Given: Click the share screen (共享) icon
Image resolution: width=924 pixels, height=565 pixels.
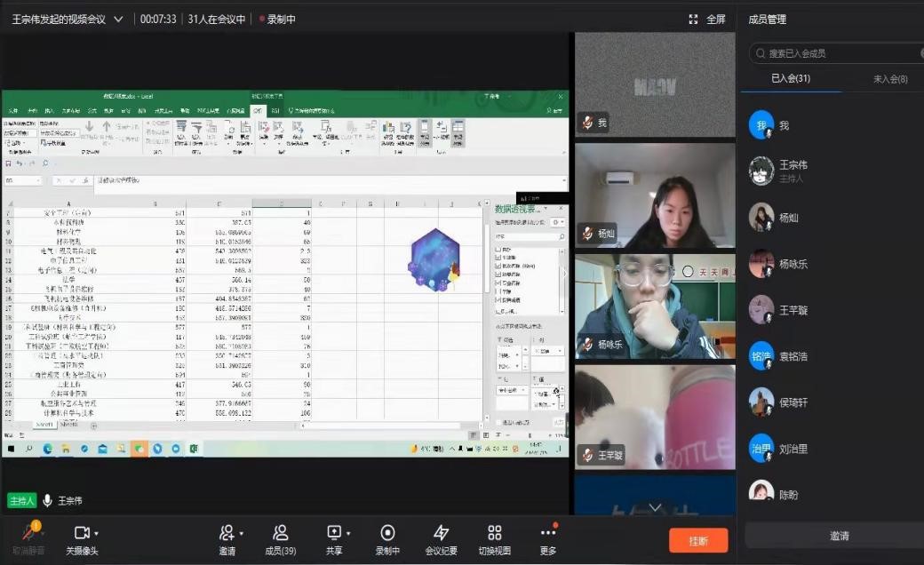Looking at the screenshot, I should coord(334,532).
